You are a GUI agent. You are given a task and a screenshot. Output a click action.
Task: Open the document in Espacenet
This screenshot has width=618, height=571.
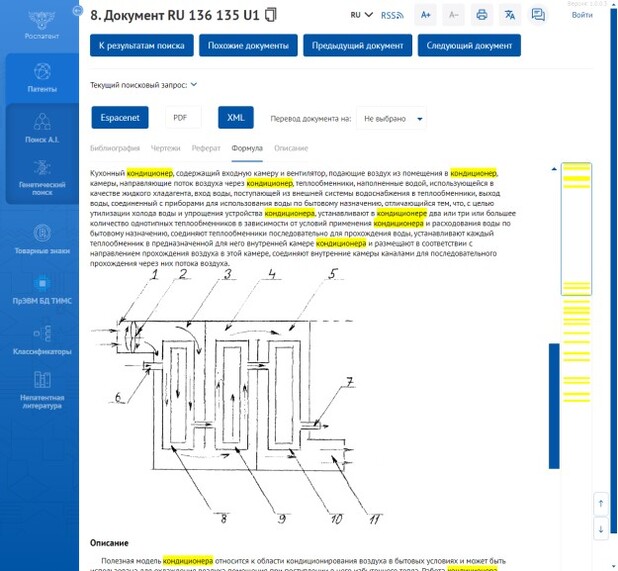pos(120,117)
